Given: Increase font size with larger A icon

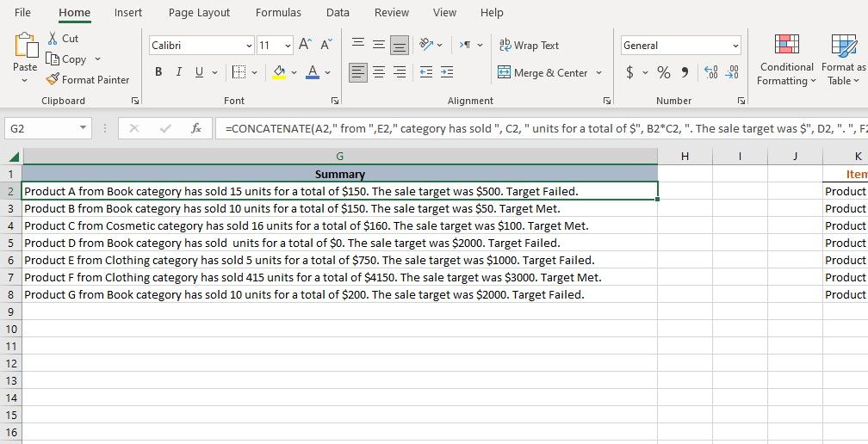Looking at the screenshot, I should pyautogui.click(x=305, y=45).
